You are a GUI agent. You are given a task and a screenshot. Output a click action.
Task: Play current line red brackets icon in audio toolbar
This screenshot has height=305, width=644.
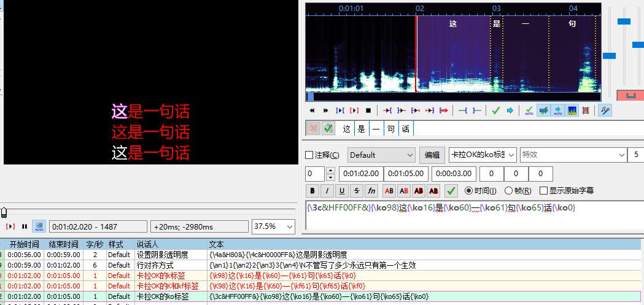pos(354,110)
